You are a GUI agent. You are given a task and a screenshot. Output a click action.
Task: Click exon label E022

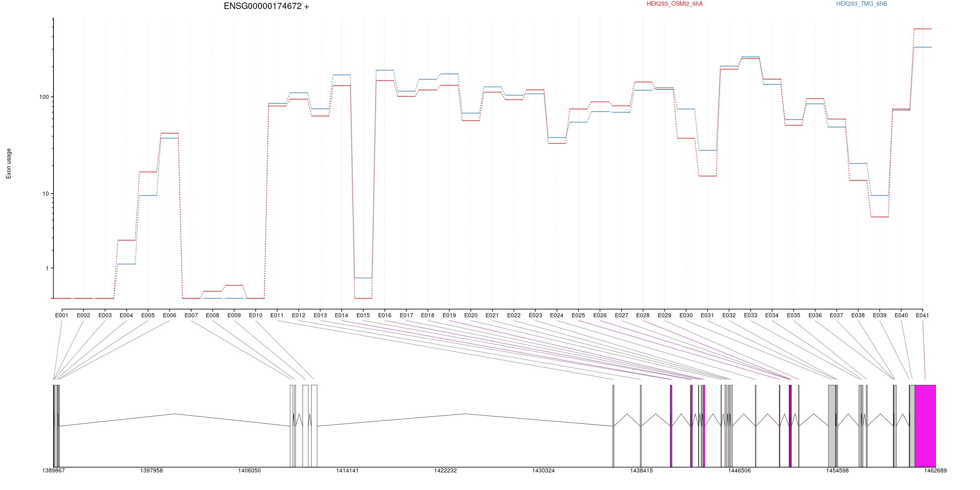click(514, 315)
